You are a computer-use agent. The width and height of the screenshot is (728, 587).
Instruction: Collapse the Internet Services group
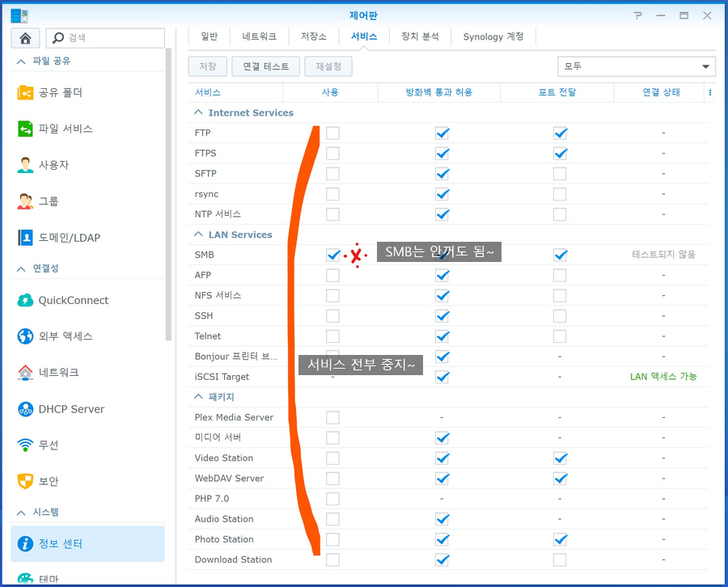click(x=198, y=112)
